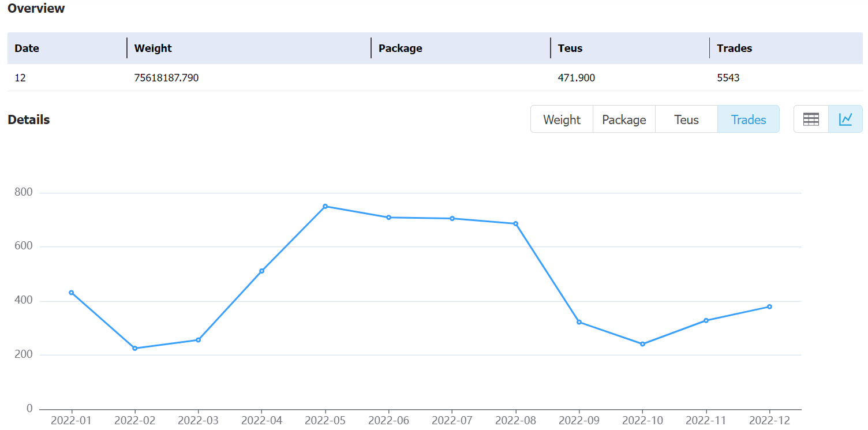Click the Trades value 5543
The width and height of the screenshot is (868, 430).
pos(728,78)
